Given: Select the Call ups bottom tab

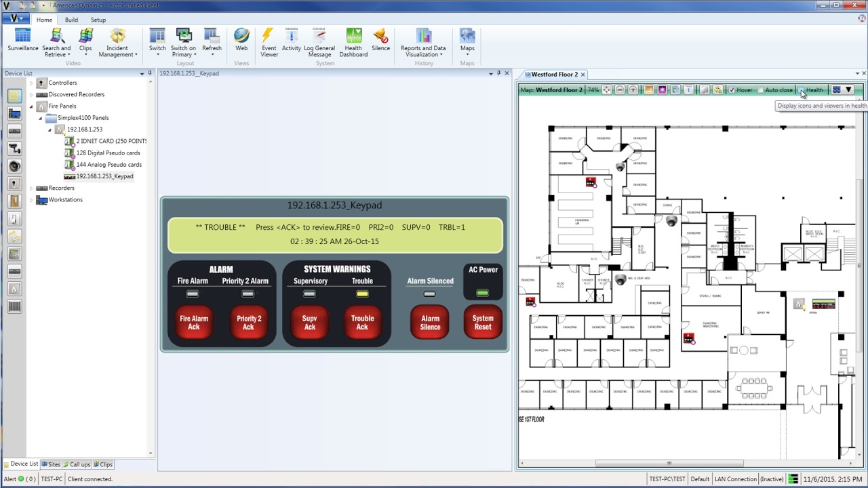Looking at the screenshot, I should [77, 464].
